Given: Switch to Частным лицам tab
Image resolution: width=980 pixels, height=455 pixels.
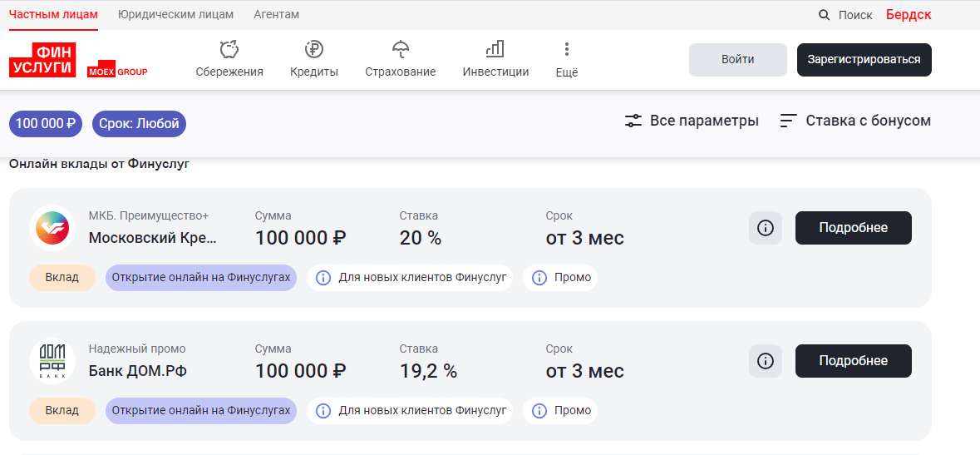Looking at the screenshot, I should pyautogui.click(x=54, y=14).
